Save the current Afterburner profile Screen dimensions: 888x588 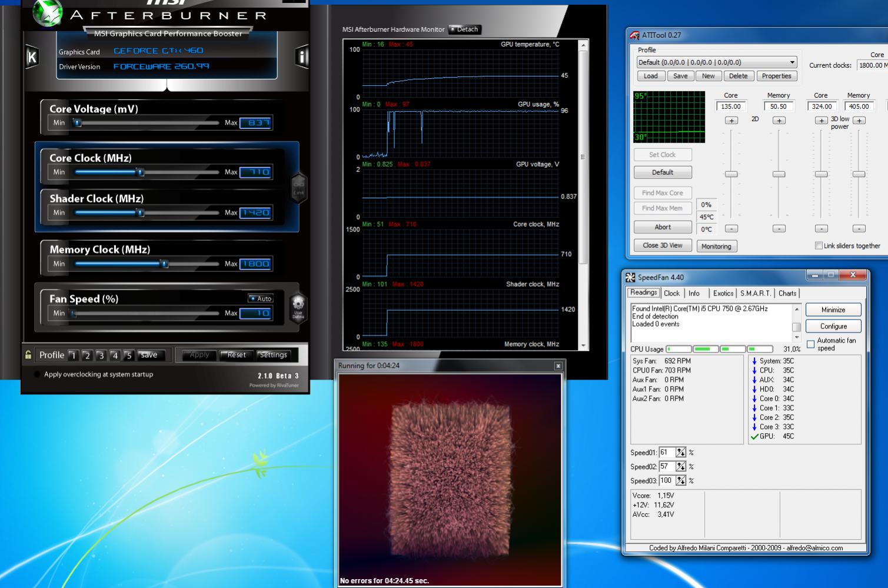coord(149,355)
